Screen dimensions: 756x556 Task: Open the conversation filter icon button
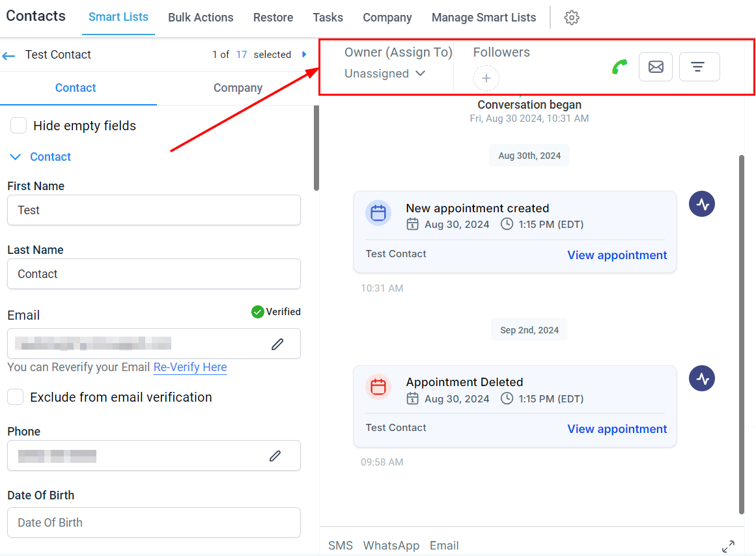point(699,66)
